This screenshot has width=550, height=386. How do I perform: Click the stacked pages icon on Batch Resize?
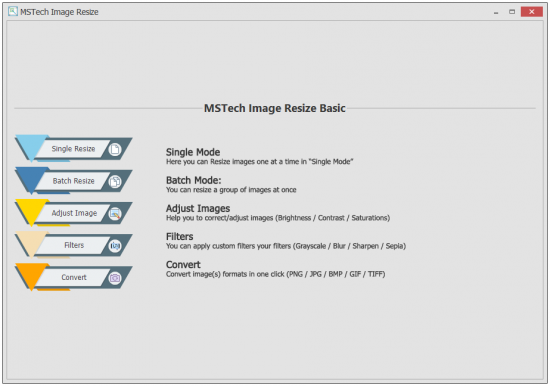[115, 181]
